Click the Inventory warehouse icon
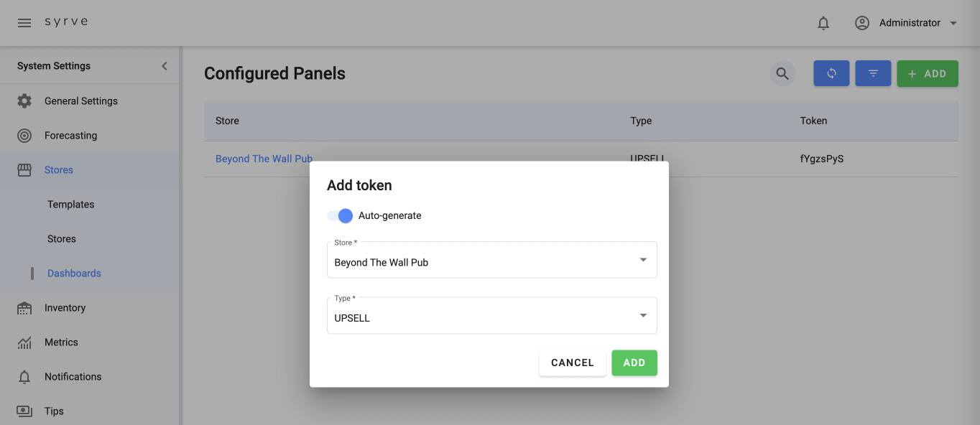This screenshot has height=425, width=980. (24, 308)
